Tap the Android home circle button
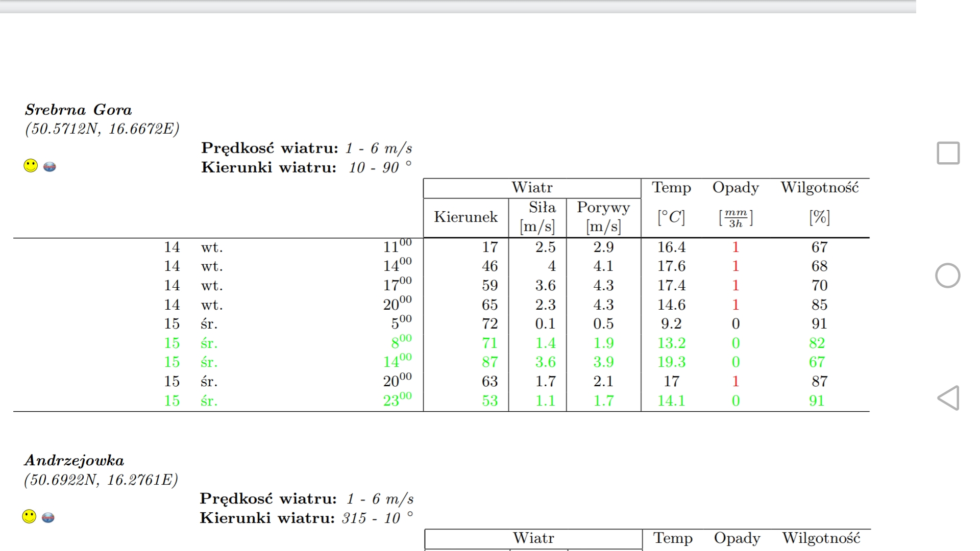Screen dimensions: 980x551 (x=947, y=275)
